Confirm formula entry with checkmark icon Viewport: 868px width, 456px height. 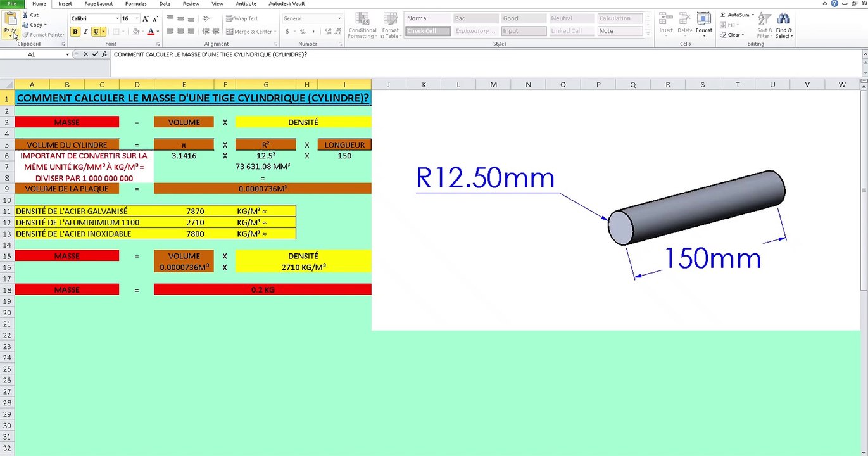(95, 54)
